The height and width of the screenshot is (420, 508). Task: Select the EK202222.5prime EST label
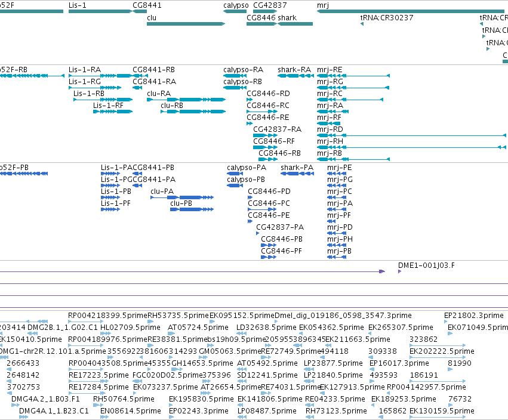click(442, 351)
